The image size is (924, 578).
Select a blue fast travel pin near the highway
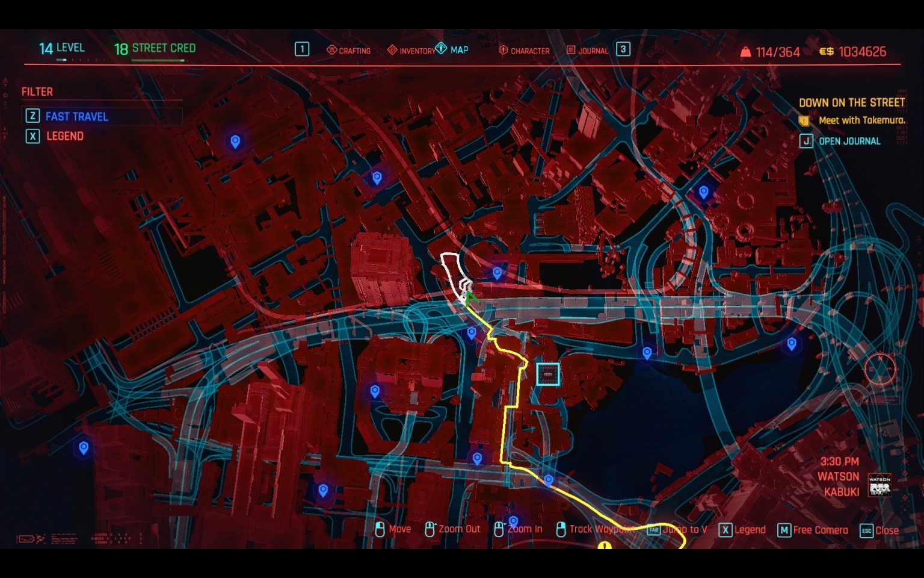click(x=497, y=272)
